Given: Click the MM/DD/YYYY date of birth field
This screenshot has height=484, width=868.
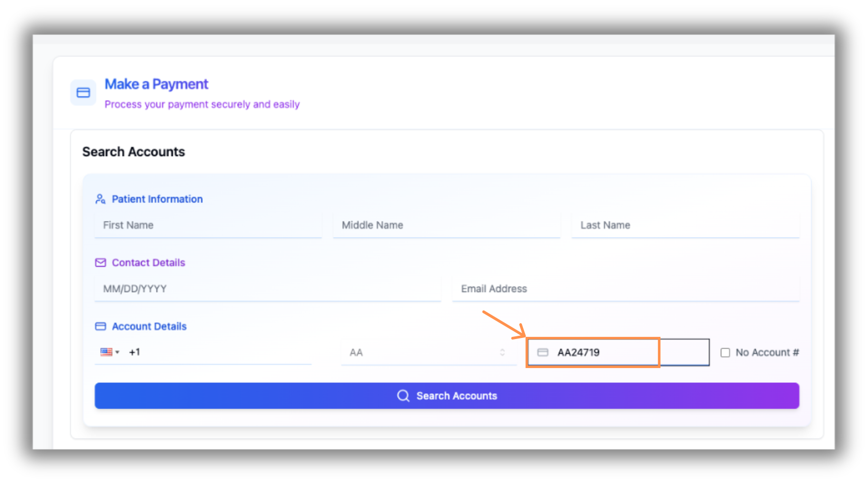Looking at the screenshot, I should (267, 289).
